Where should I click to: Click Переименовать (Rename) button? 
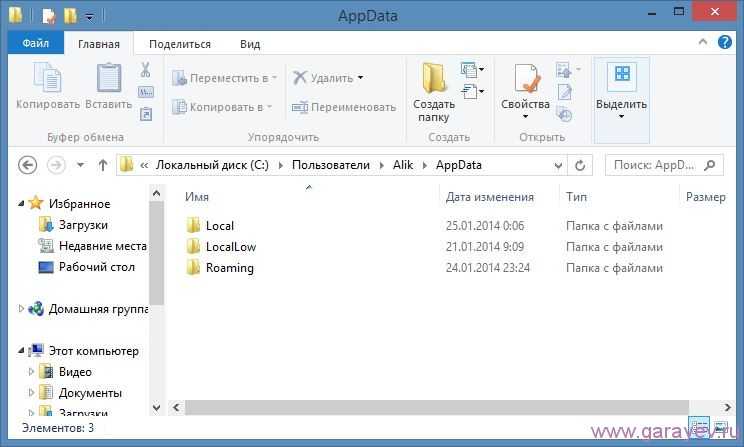pos(344,107)
